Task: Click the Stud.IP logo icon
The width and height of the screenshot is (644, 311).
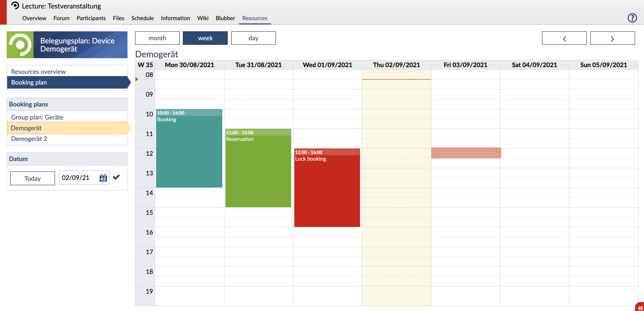Action: (15, 6)
